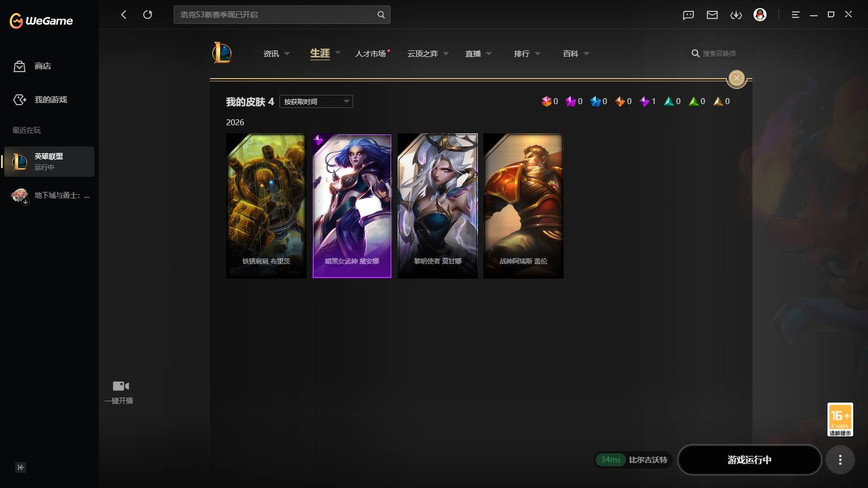Expand the 排行 dropdown arrow
Image resolution: width=868 pixels, height=488 pixels.
[538, 54]
